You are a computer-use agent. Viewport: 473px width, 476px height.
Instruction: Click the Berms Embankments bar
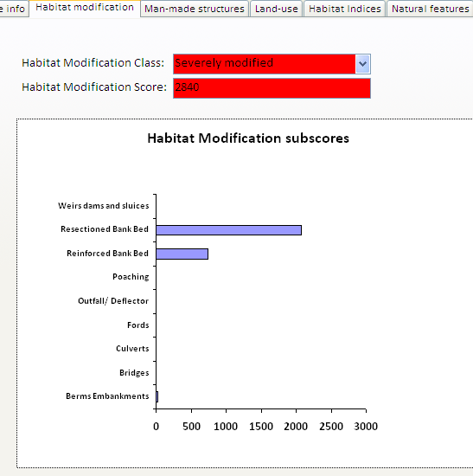point(157,396)
